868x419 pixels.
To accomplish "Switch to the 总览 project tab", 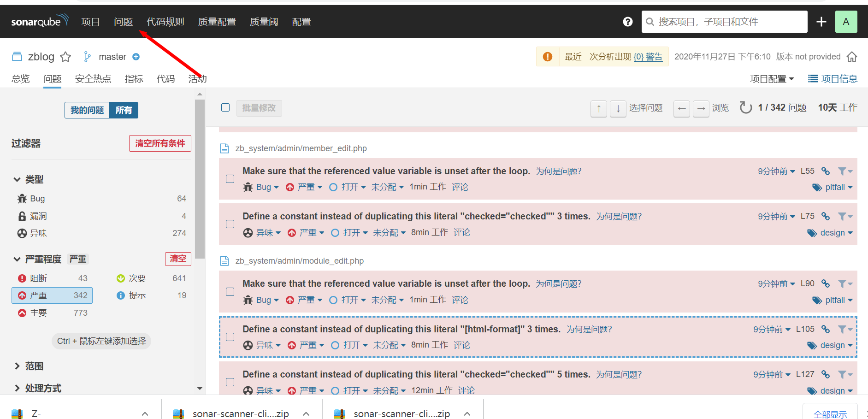I will coord(20,79).
